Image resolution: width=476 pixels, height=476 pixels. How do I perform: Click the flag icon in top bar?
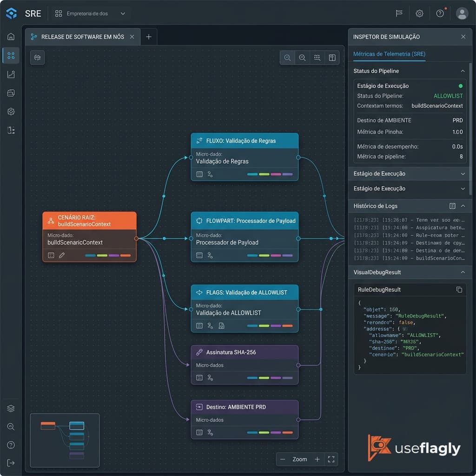pos(399,13)
